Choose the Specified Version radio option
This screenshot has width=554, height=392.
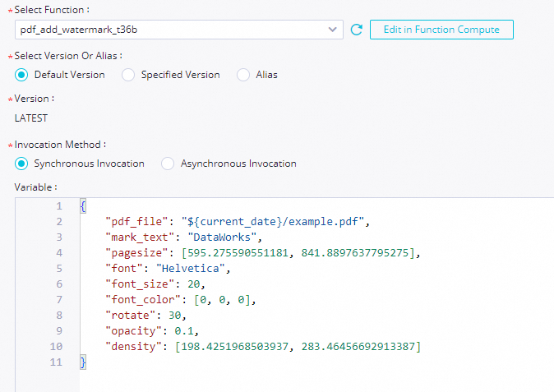coord(128,75)
